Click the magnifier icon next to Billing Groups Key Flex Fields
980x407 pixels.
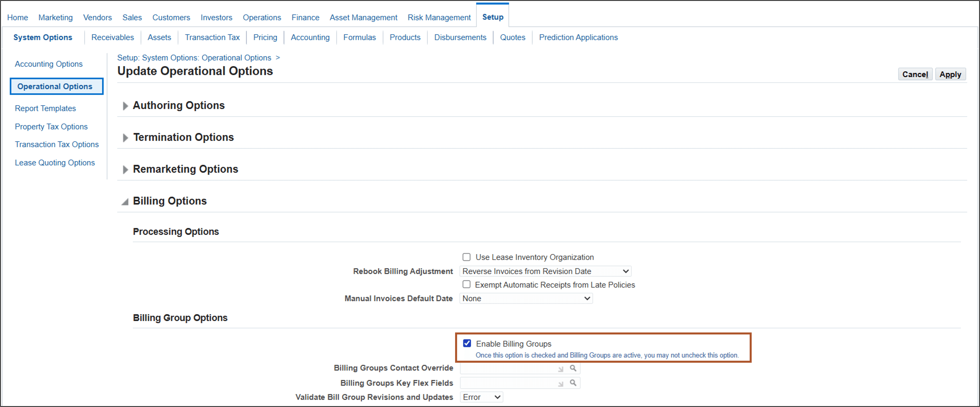[573, 383]
